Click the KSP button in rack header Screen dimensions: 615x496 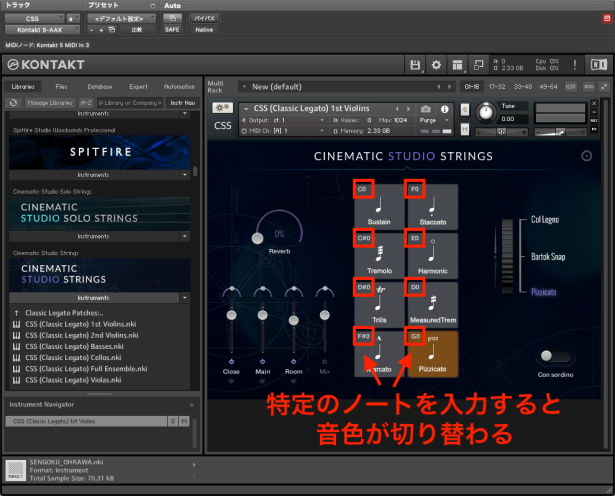570,87
